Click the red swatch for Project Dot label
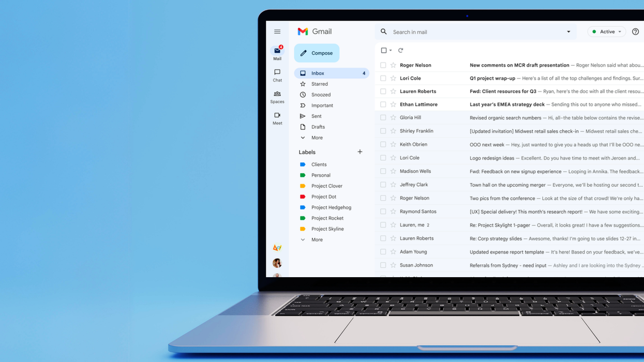This screenshot has height=362, width=644. [303, 197]
